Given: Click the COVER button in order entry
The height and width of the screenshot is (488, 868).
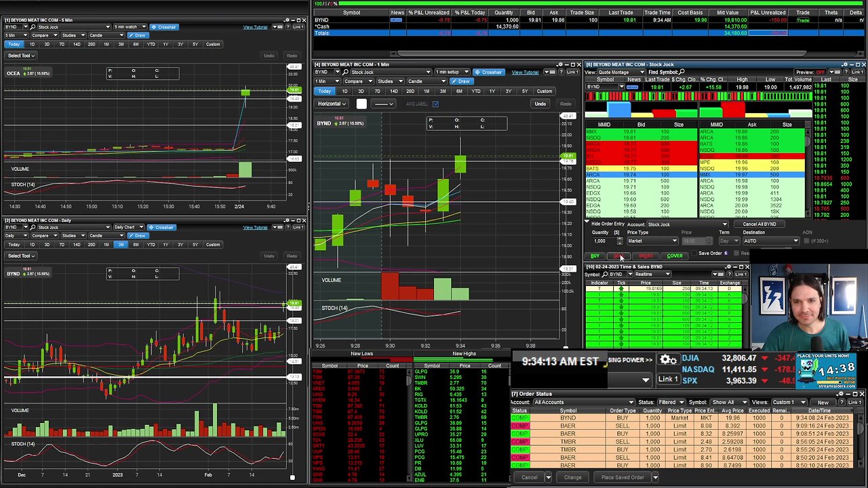Looking at the screenshot, I should click(x=675, y=256).
